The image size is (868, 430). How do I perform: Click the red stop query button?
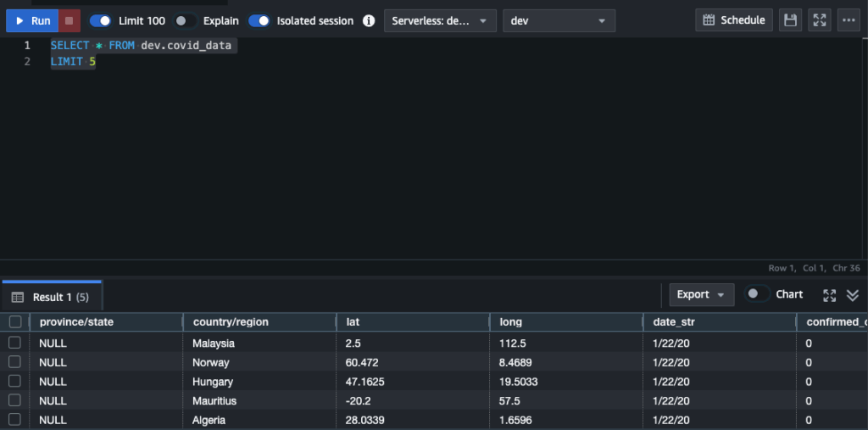tap(70, 20)
